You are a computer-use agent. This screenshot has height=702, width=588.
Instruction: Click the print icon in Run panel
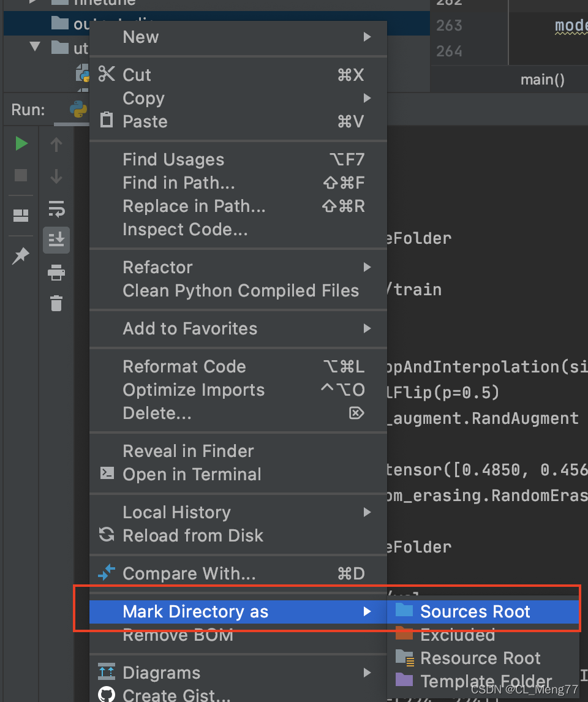(x=56, y=272)
